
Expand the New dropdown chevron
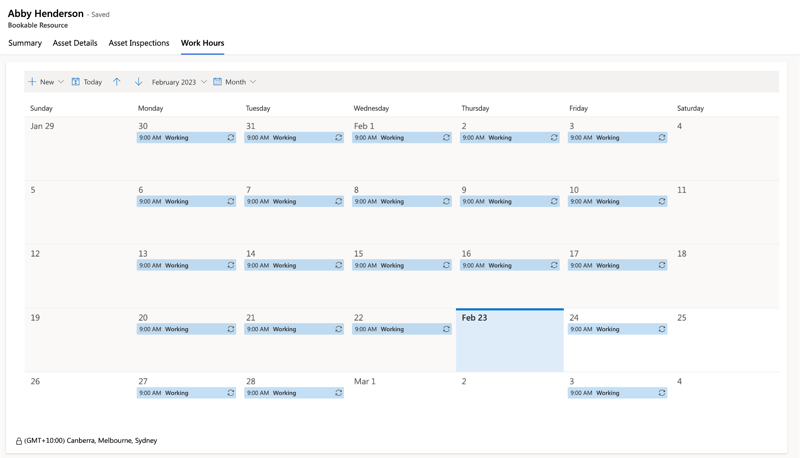point(61,82)
